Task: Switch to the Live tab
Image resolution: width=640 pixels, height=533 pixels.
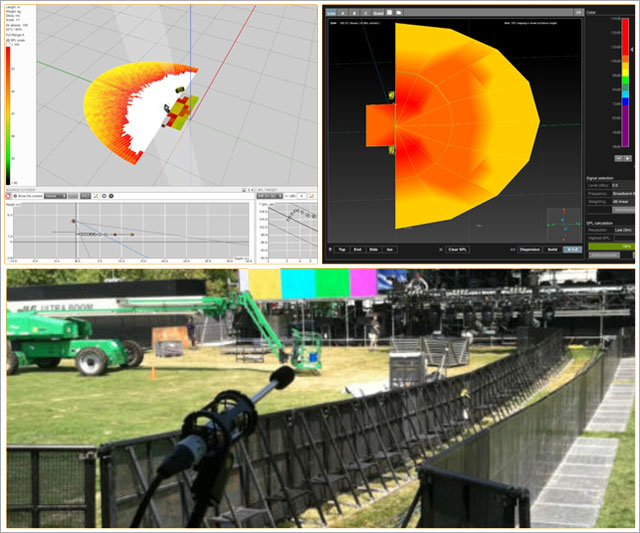Action: point(331,11)
